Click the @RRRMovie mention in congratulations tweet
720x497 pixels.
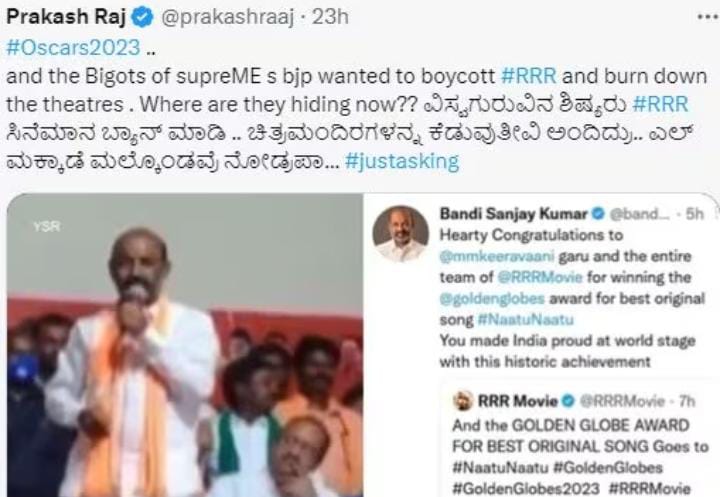(540, 277)
